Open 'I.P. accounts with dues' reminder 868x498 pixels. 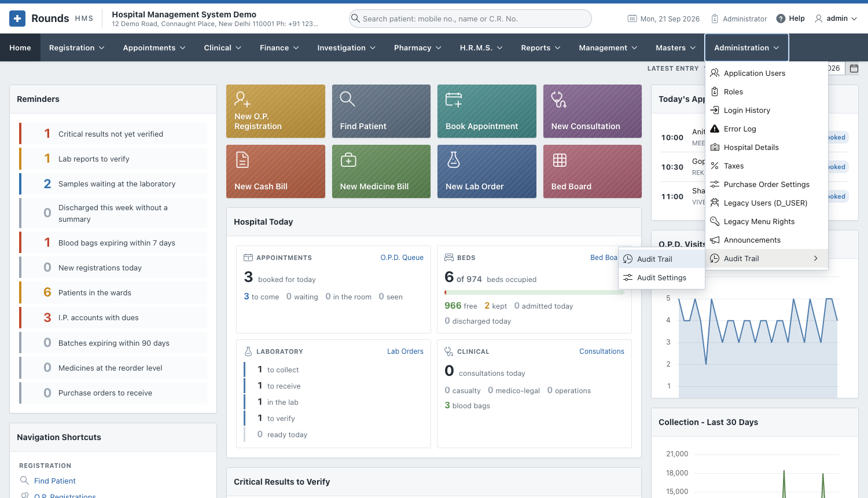coord(113,317)
